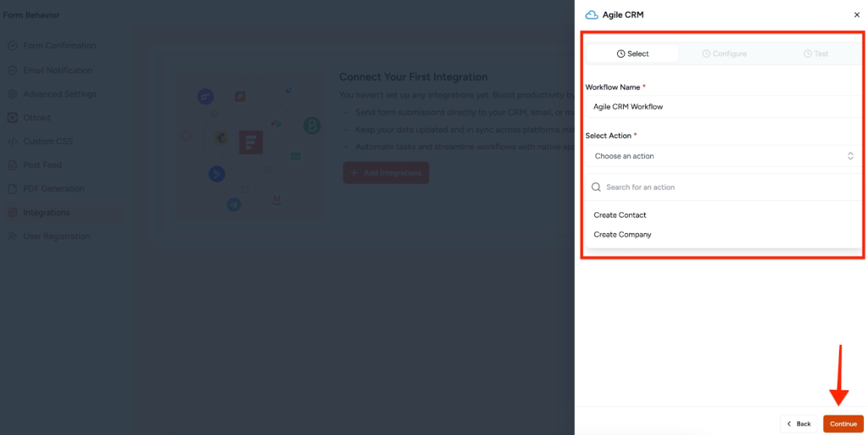Click the magnifier icon in action search

pyautogui.click(x=596, y=187)
